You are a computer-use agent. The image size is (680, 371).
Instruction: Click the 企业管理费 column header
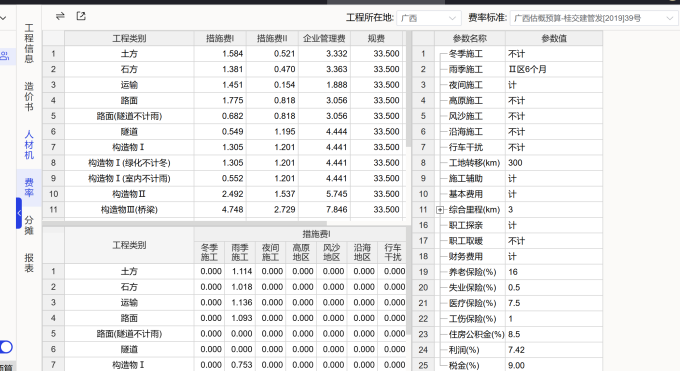coord(324,38)
